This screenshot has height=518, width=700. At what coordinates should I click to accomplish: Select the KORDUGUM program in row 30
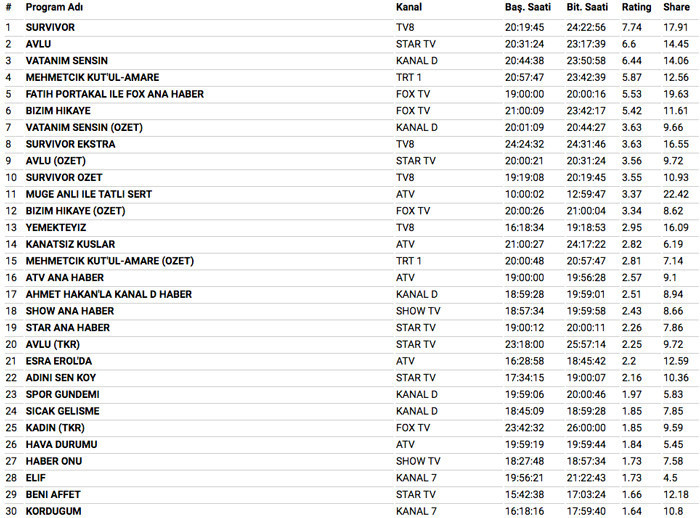(53, 511)
